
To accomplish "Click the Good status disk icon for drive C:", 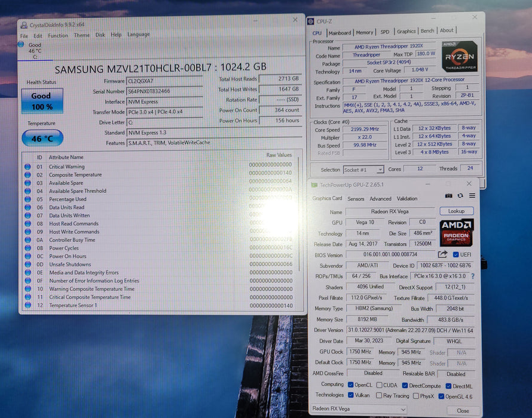I will 21,44.
